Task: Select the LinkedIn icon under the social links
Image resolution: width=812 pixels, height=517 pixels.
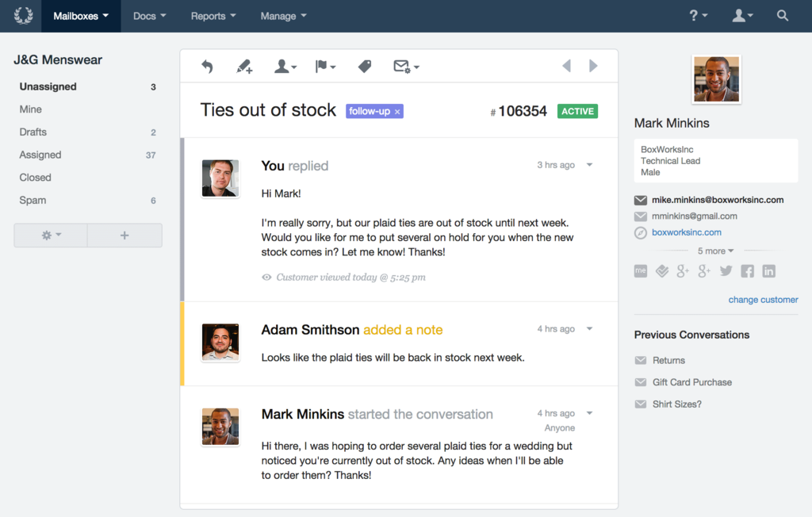Action: coord(768,270)
